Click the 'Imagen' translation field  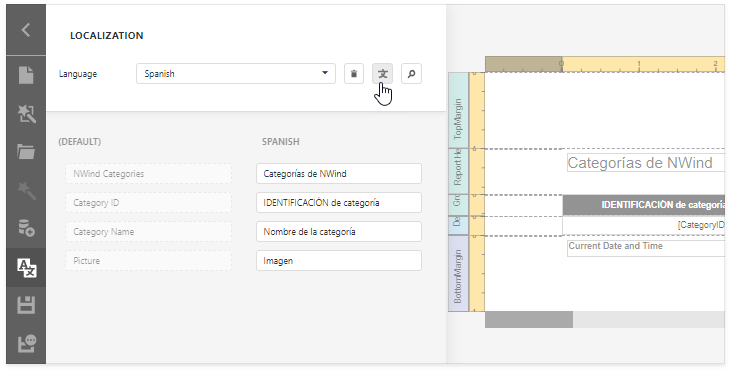[x=338, y=261]
